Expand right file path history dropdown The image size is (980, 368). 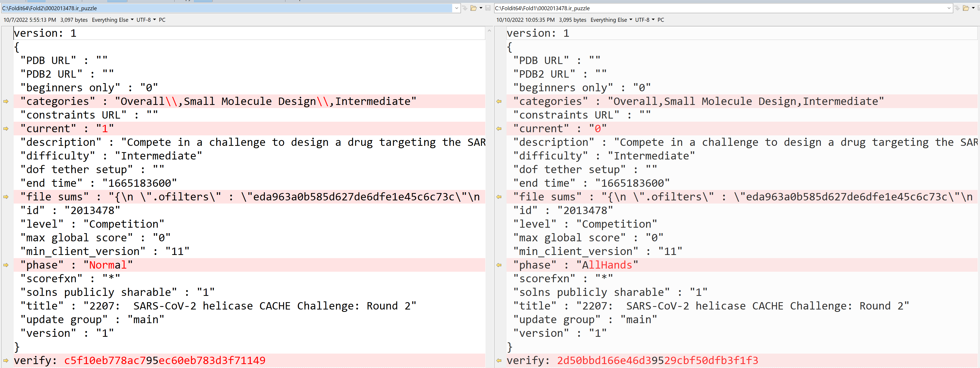pos(949,8)
